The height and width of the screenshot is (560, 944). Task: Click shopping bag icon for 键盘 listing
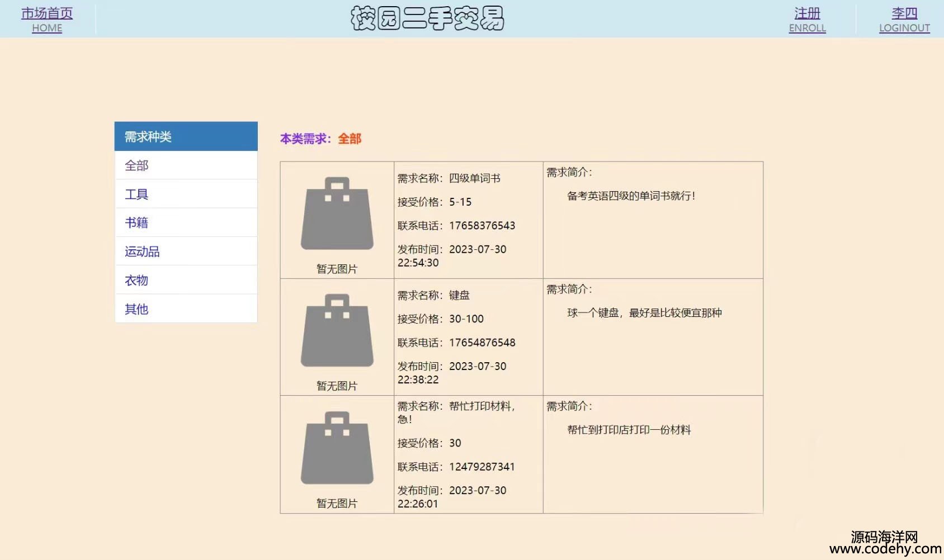coord(337,330)
